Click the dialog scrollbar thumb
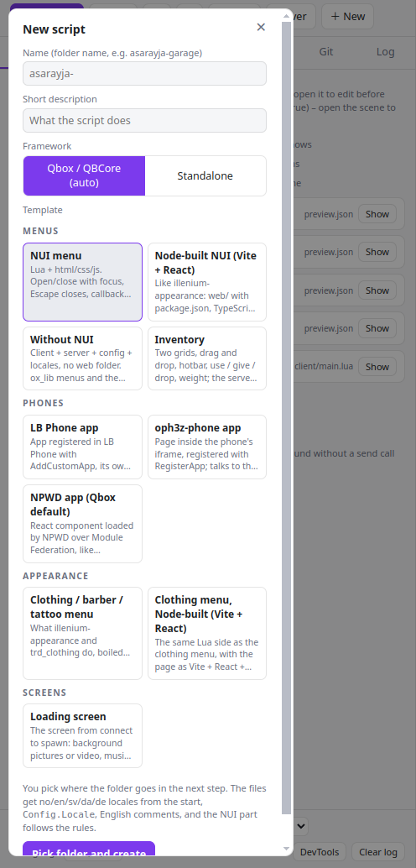The image size is (416, 868). (x=286, y=418)
